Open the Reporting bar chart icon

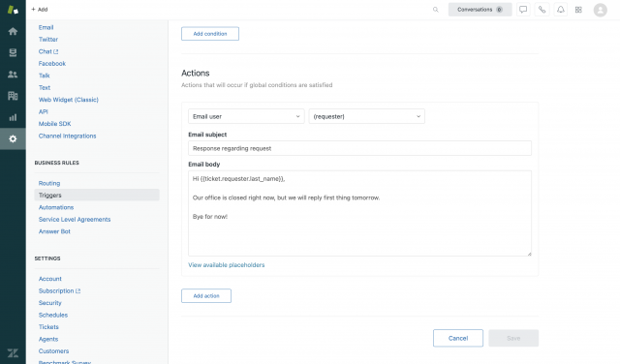pyautogui.click(x=13, y=117)
